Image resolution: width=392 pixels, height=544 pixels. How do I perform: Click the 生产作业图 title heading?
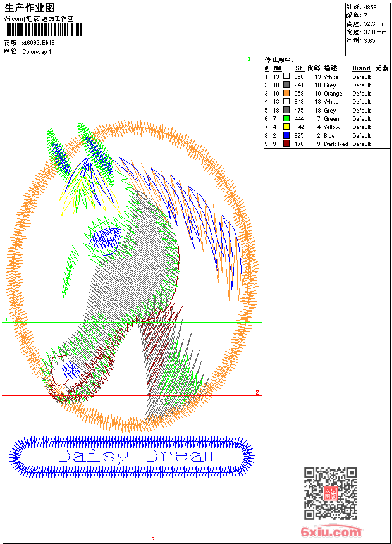coord(30,8)
